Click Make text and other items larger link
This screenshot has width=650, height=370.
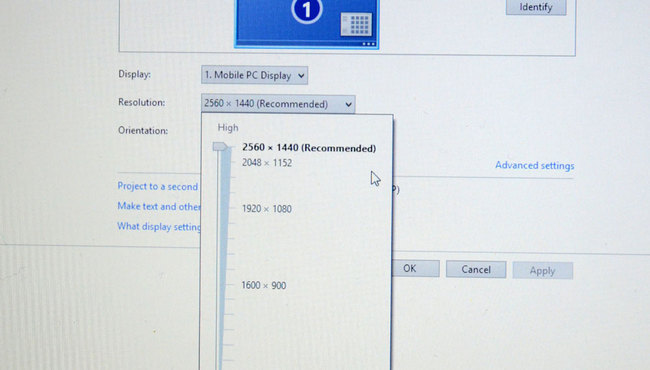[159, 206]
